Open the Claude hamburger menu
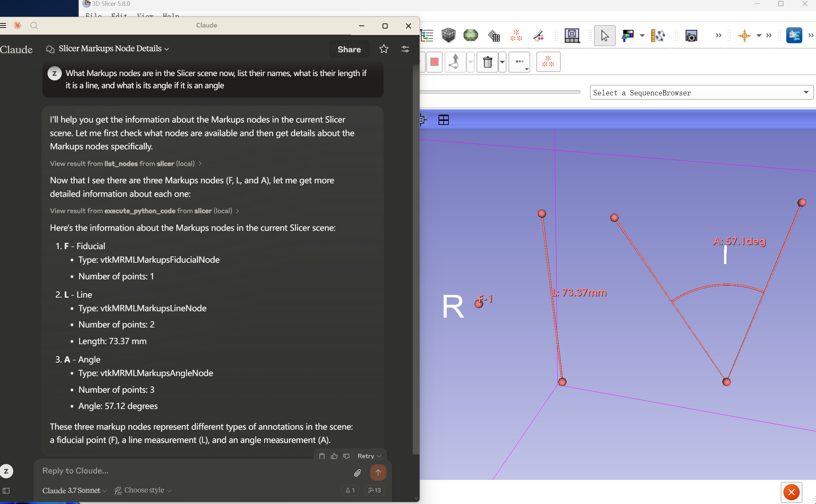The height and width of the screenshot is (504, 816). point(3,25)
